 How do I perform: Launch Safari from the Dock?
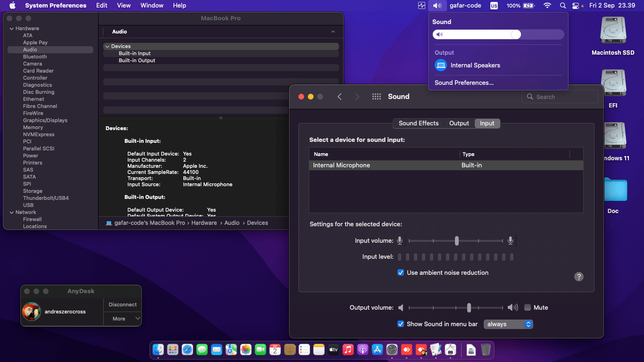[187, 350]
